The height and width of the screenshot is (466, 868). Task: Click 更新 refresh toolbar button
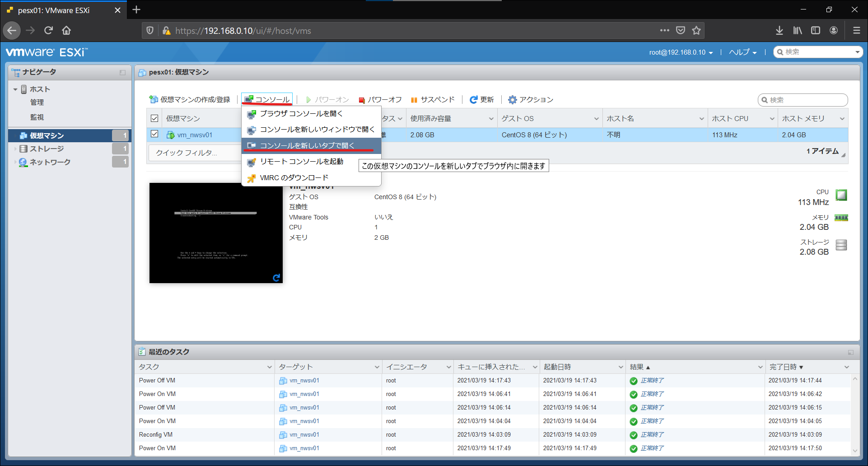[x=482, y=100]
